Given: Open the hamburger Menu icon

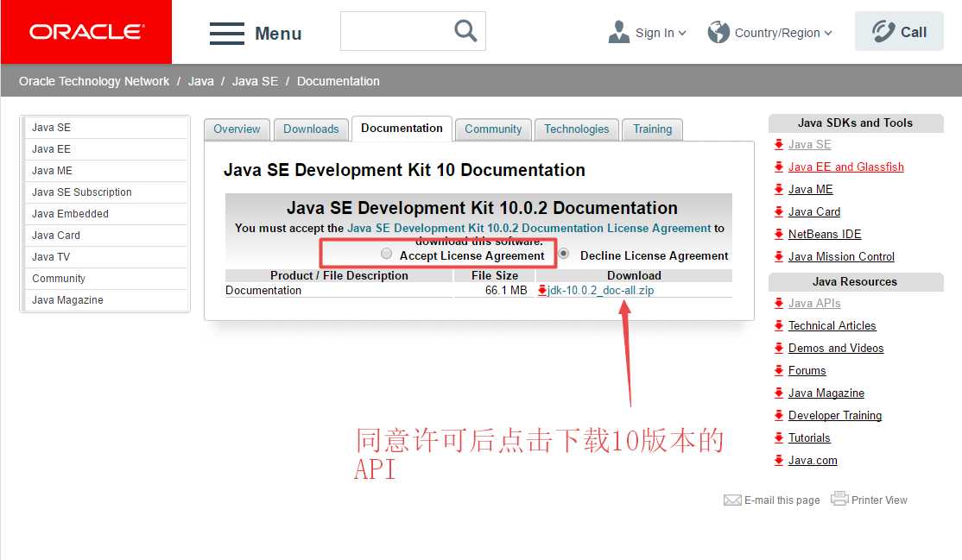Looking at the screenshot, I should pos(227,33).
